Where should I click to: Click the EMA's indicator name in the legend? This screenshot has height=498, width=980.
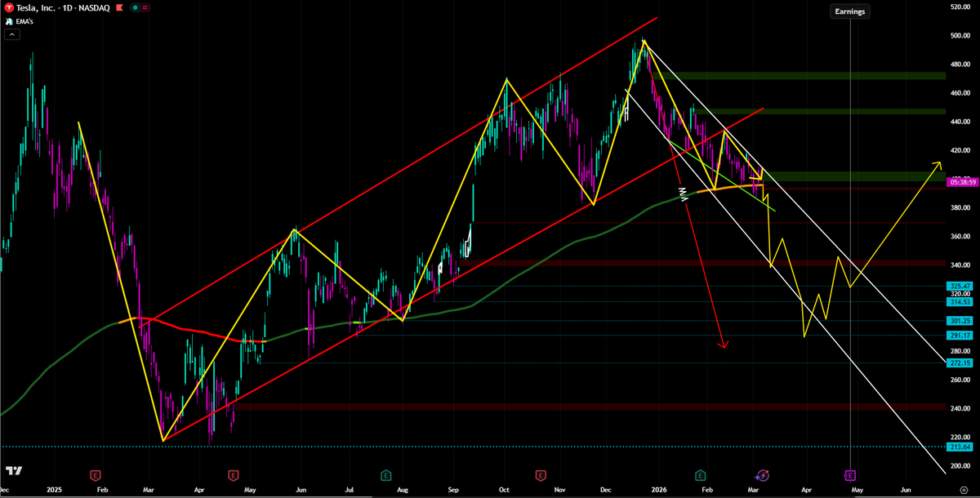26,22
